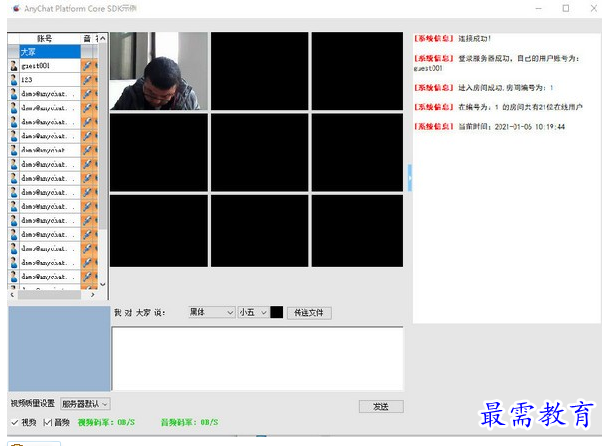Click the 传送文件 send file button
The height and width of the screenshot is (446, 602).
click(x=308, y=313)
